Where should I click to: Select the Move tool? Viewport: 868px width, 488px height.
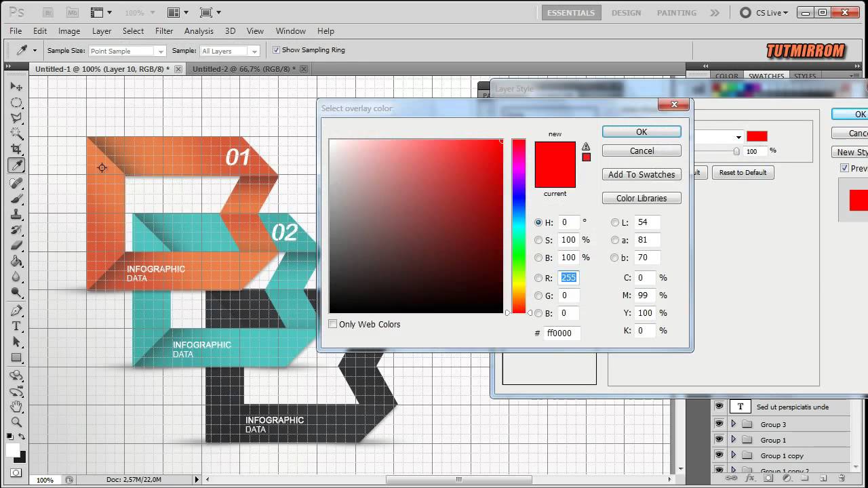16,87
